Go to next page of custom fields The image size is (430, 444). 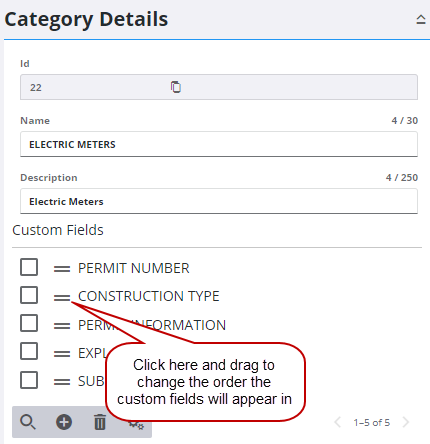[406, 422]
